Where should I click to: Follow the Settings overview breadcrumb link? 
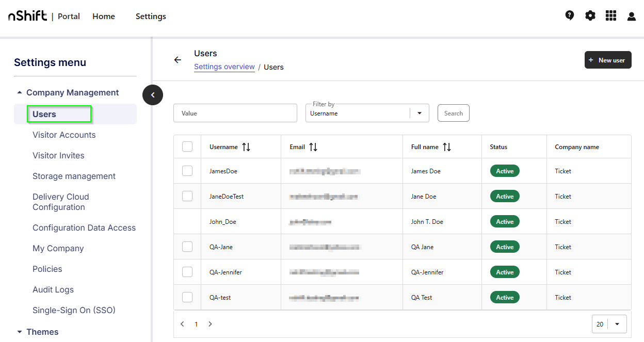click(x=224, y=67)
